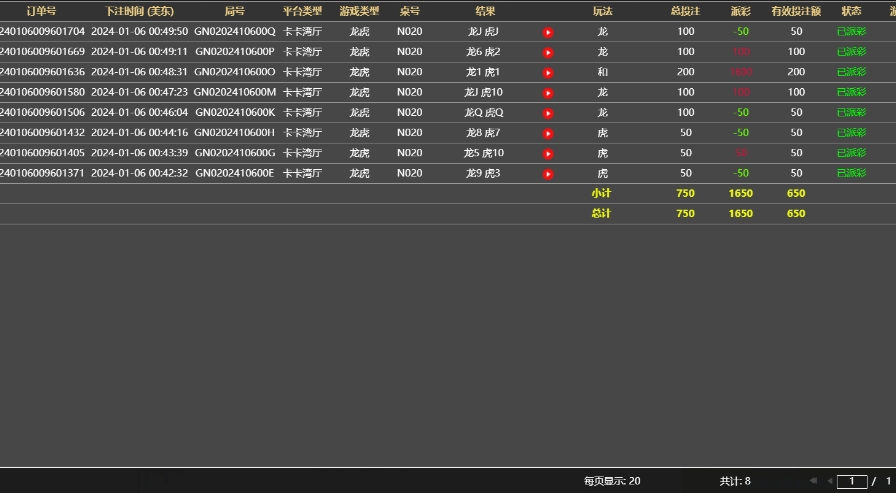Click result cell 龙6 虎2
Viewport: 896px width, 493px height.
(x=483, y=51)
